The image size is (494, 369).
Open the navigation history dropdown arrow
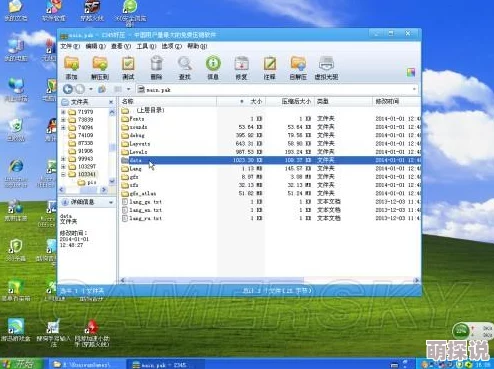click(91, 89)
